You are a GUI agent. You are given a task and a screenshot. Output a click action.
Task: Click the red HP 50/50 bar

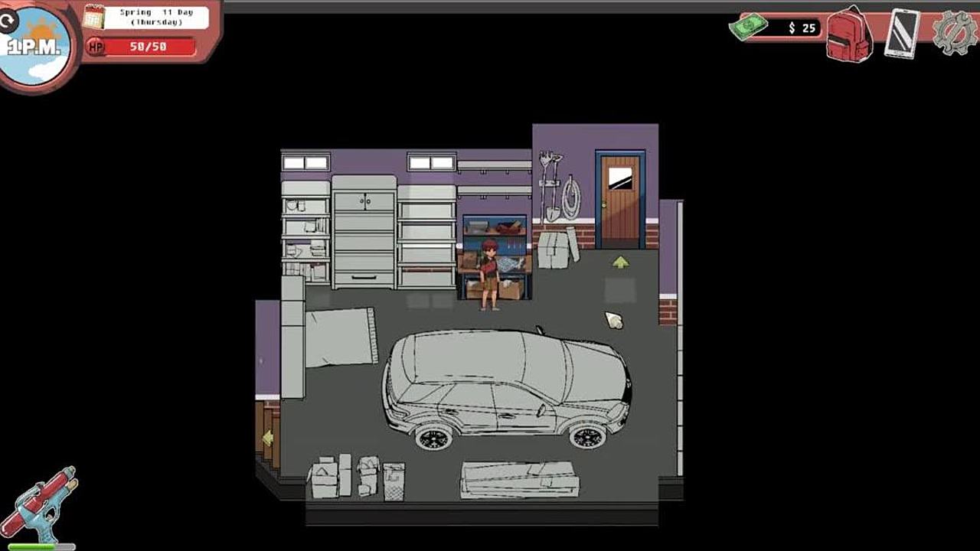pos(148,47)
